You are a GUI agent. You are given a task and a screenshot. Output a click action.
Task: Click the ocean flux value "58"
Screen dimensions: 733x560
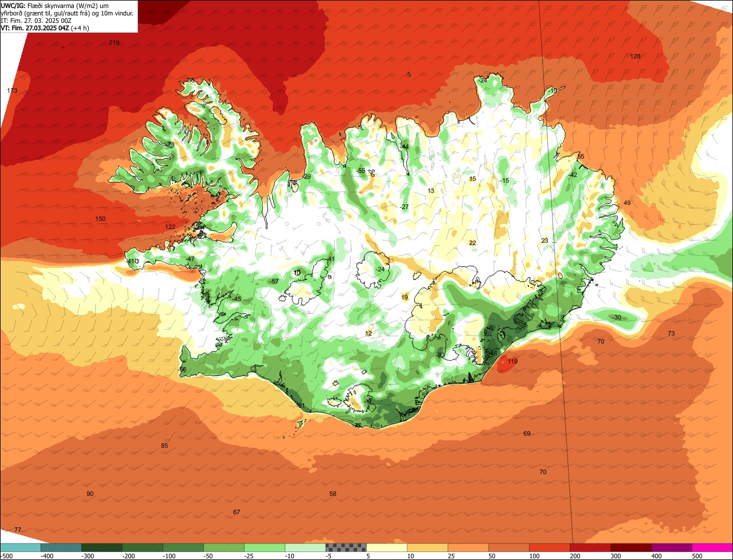(x=333, y=494)
